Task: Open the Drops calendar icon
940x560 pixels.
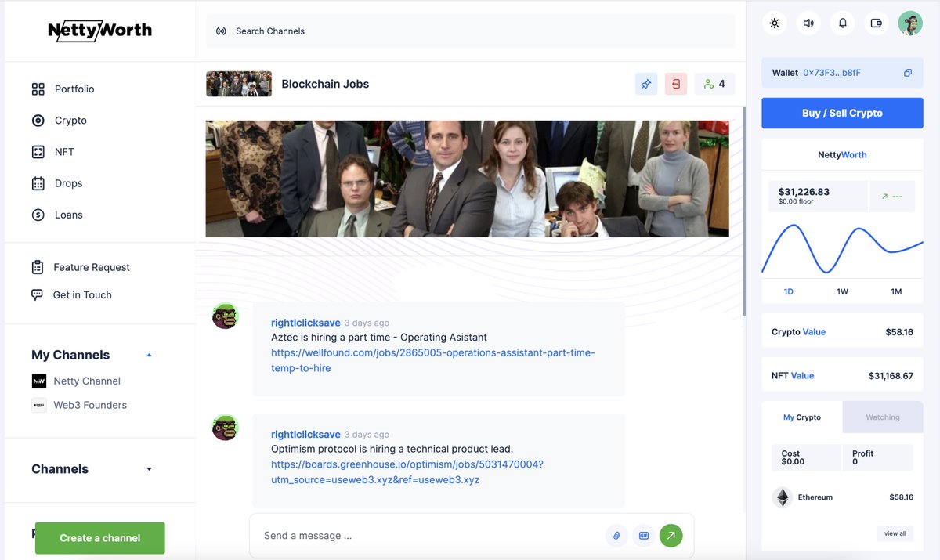Action: 38,183
